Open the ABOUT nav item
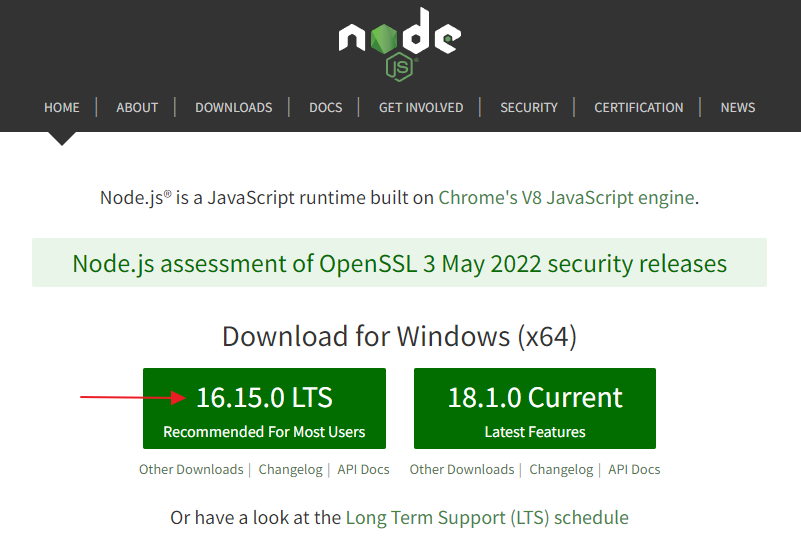This screenshot has height=541, width=801. pos(137,107)
